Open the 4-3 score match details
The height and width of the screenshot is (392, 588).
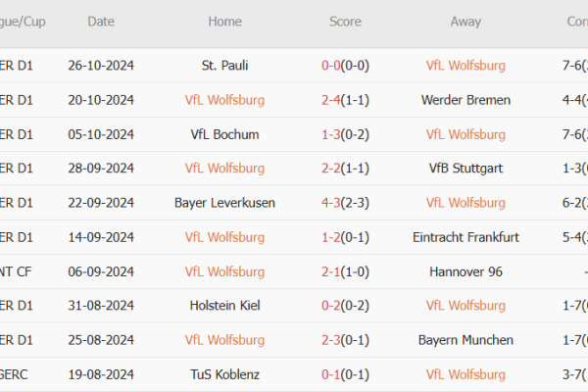click(x=344, y=203)
